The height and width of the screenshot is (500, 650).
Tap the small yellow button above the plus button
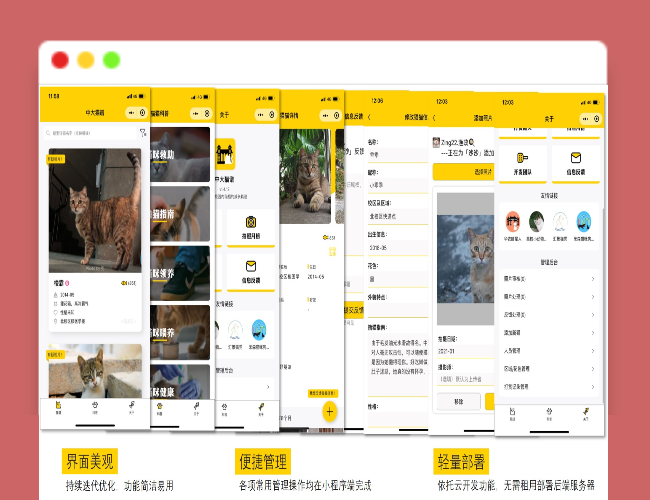(x=323, y=393)
